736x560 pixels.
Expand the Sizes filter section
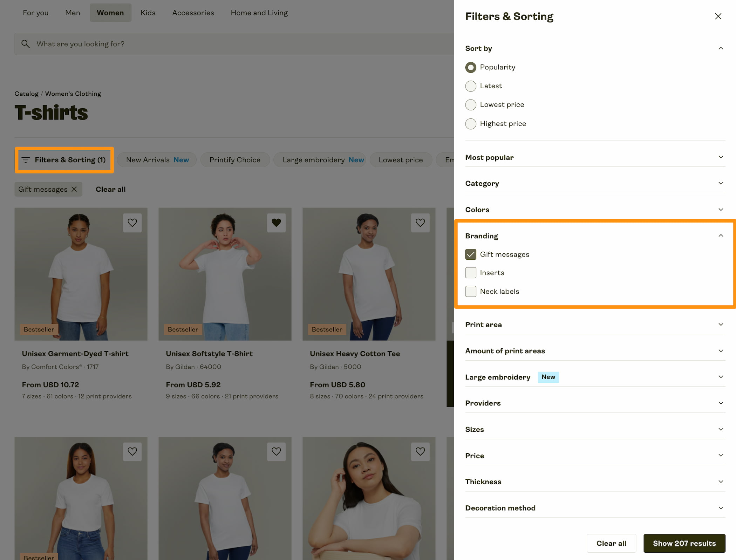tap(595, 429)
